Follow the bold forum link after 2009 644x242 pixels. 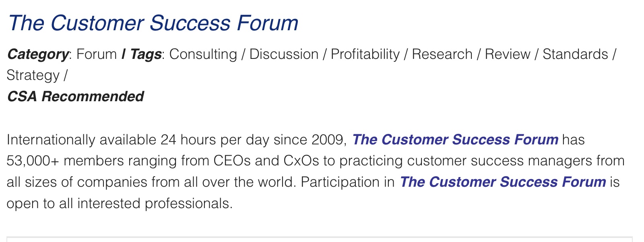click(x=455, y=140)
